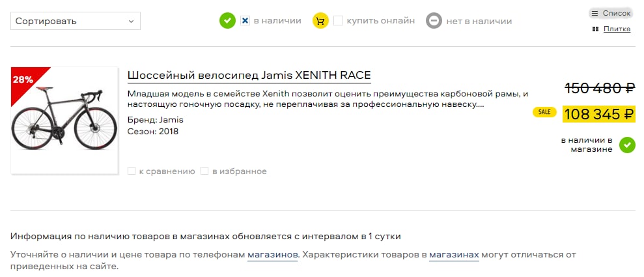Click the yellow SALE badge
The height and width of the screenshot is (277, 644).
click(x=544, y=112)
